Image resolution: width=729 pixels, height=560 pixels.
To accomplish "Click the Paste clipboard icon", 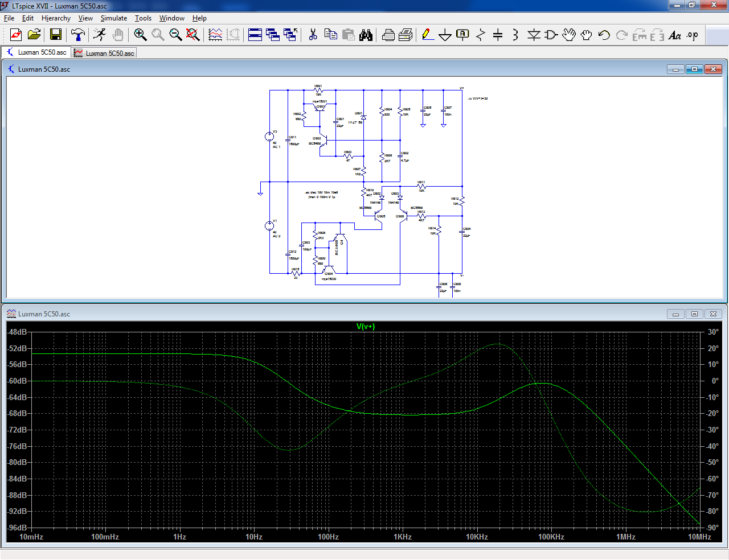I will [x=349, y=35].
